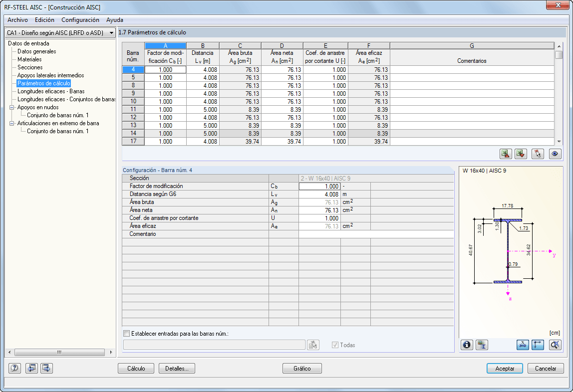This screenshot has height=392, width=573.
Task: Show members using the eye icon
Action: pos(555,154)
